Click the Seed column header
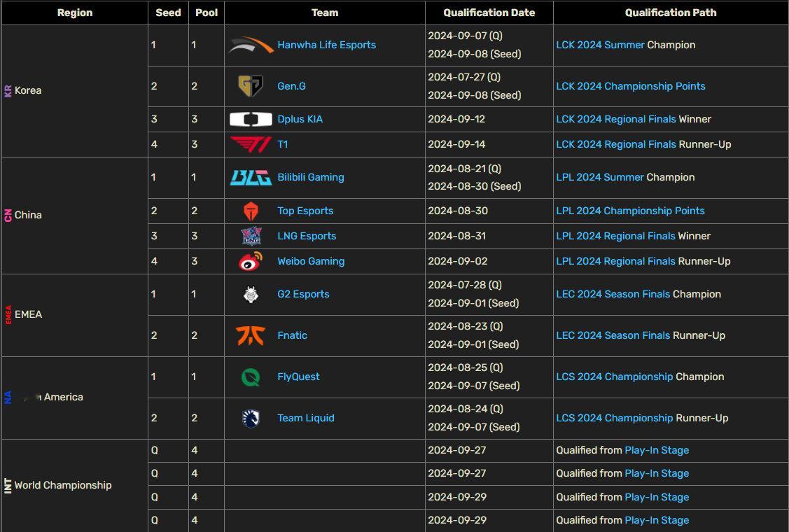The image size is (789, 532). click(x=168, y=13)
